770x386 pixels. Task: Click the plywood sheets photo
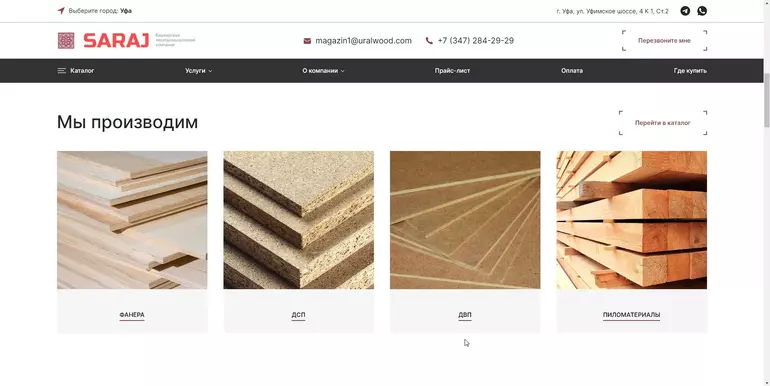coord(132,220)
